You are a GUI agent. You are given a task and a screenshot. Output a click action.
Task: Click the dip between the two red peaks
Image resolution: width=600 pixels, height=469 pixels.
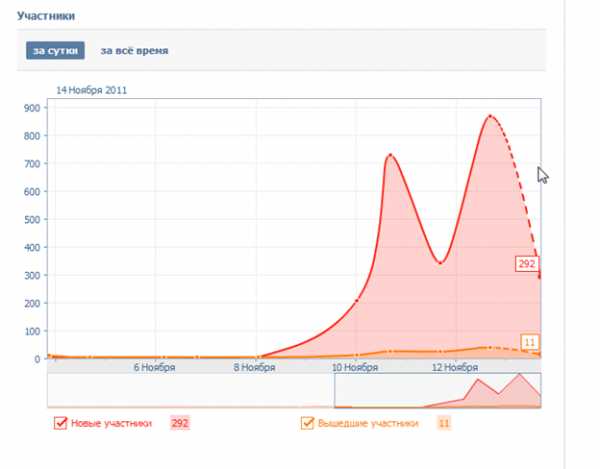coord(439,263)
